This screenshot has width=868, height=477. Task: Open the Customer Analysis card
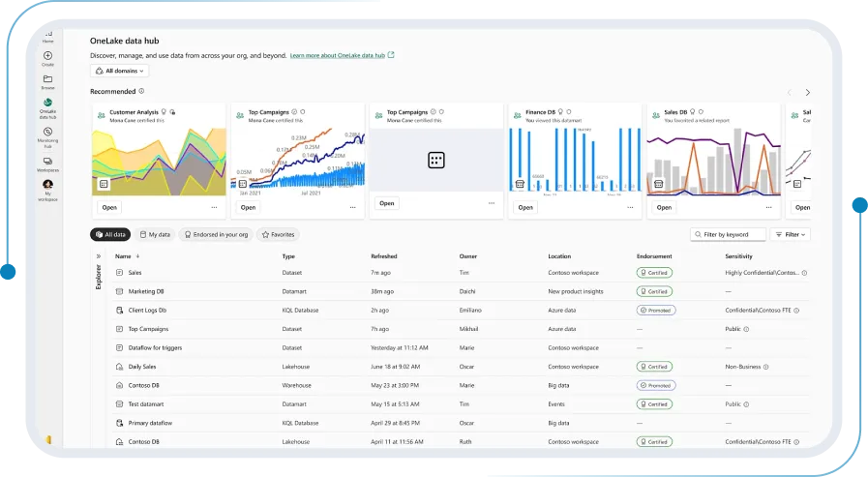tap(109, 207)
